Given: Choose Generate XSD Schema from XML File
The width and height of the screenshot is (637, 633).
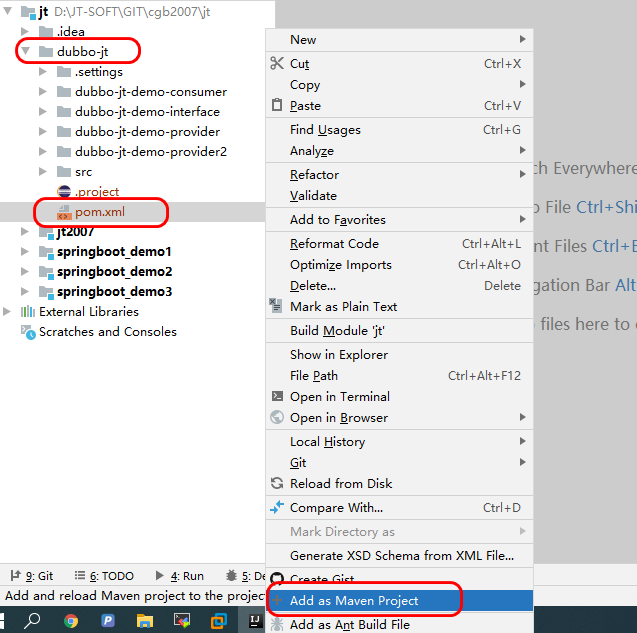Looking at the screenshot, I should [x=399, y=555].
